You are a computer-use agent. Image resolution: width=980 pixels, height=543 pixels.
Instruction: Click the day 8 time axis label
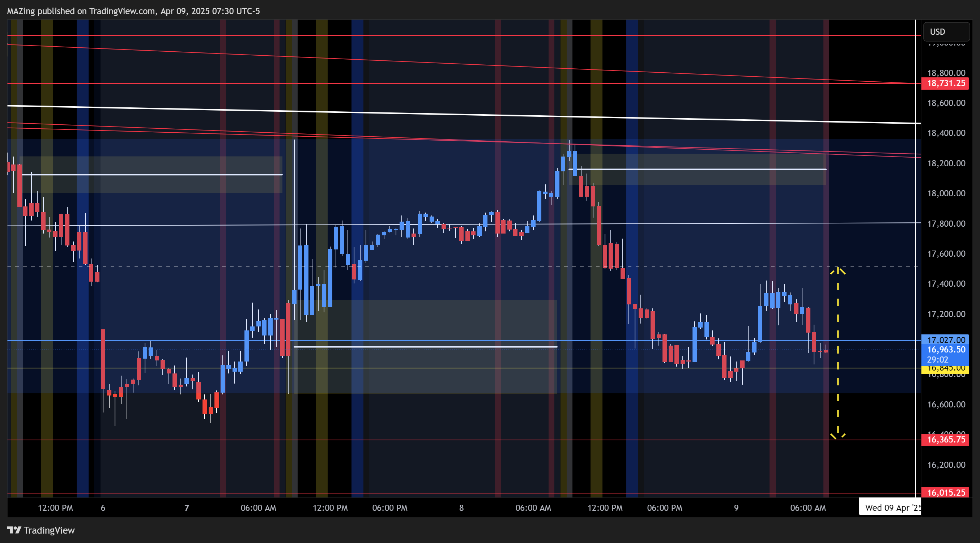461,508
